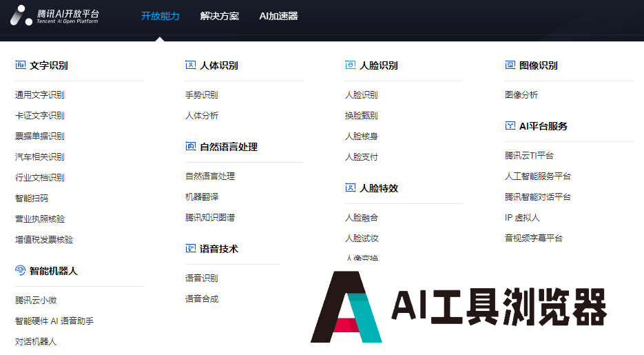
Task: Click the 语音技术 heading text
Action: 219,249
